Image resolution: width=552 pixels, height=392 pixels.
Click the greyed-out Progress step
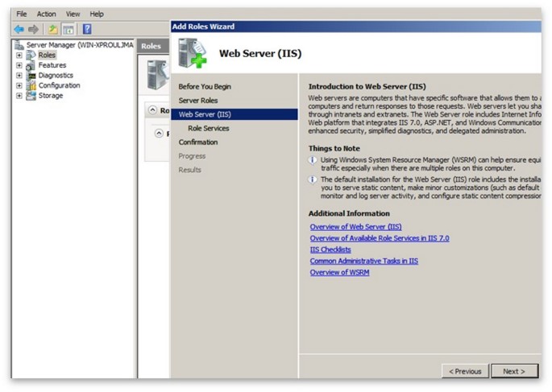pos(192,156)
